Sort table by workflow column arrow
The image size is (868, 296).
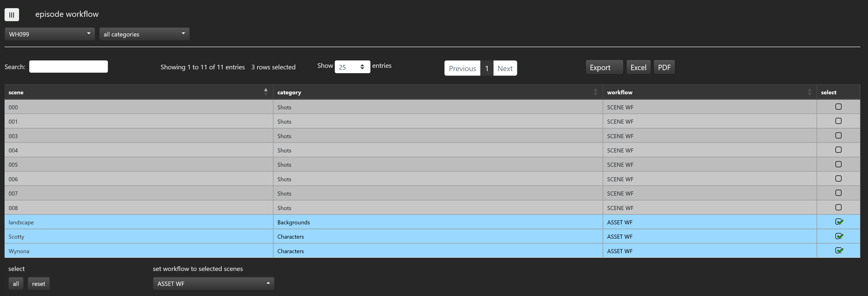809,92
